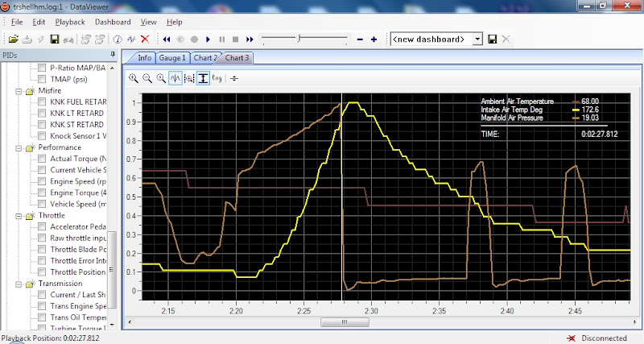Open the new dashboard dropdown
644x344 pixels.
477,39
